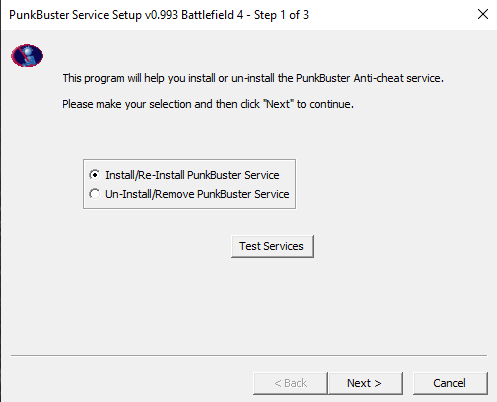Screen dimensions: 497x402
Task: Click the PunkBuster logo icon
Action: pos(27,55)
